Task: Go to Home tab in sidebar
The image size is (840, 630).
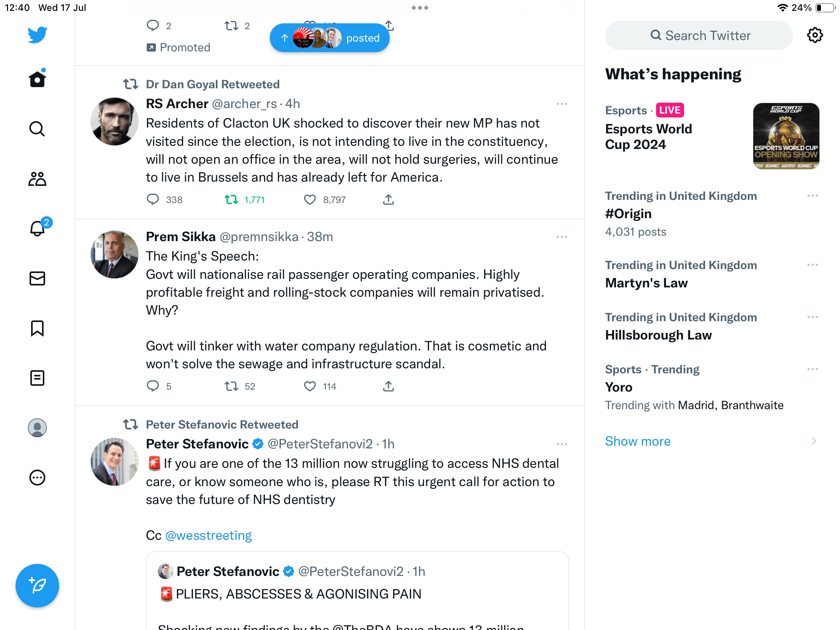Action: click(37, 79)
